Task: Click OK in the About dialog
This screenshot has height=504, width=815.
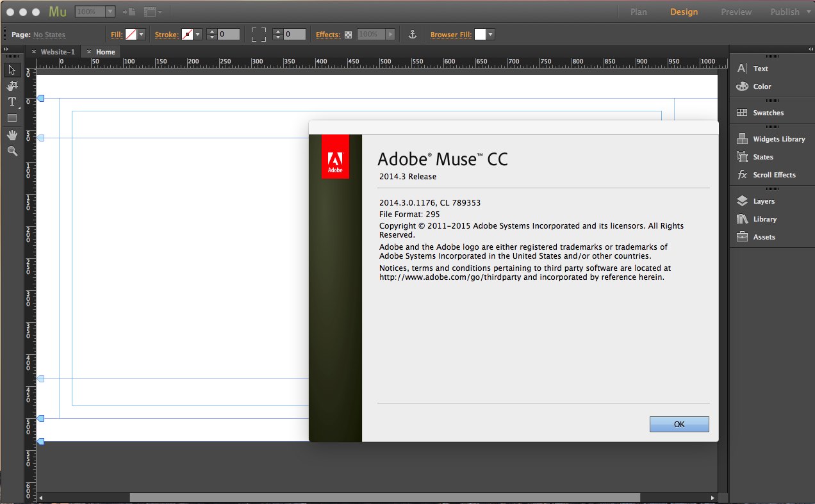Action: 679,424
